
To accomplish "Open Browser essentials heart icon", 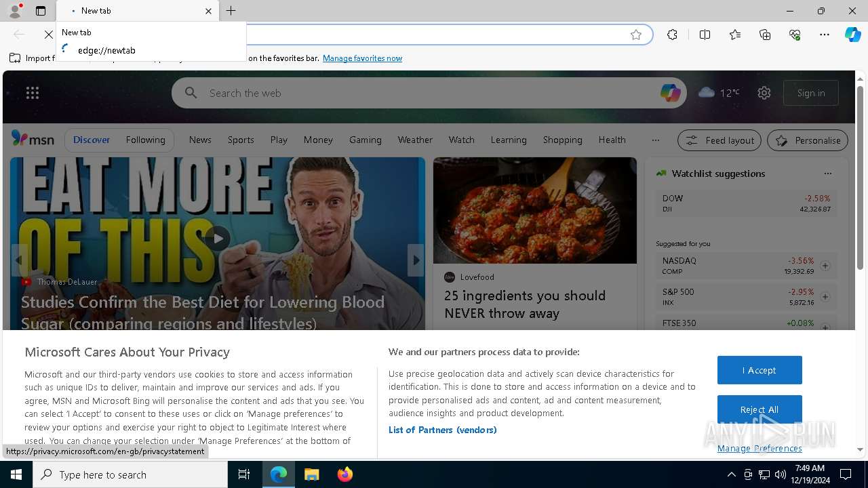I will 795,35.
